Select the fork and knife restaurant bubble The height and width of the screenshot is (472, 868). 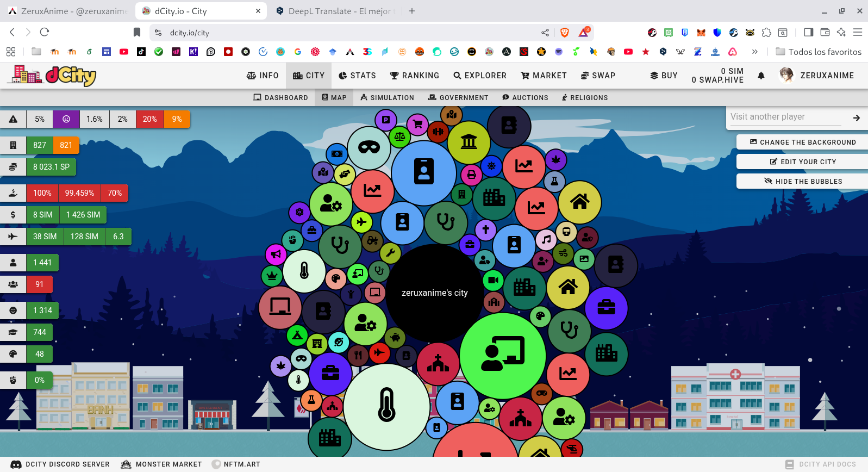[358, 355]
